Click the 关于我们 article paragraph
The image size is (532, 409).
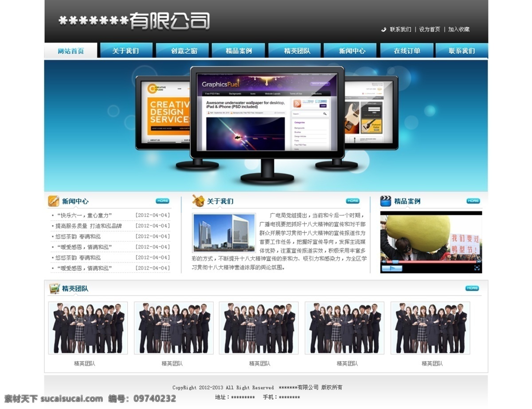coord(279,241)
